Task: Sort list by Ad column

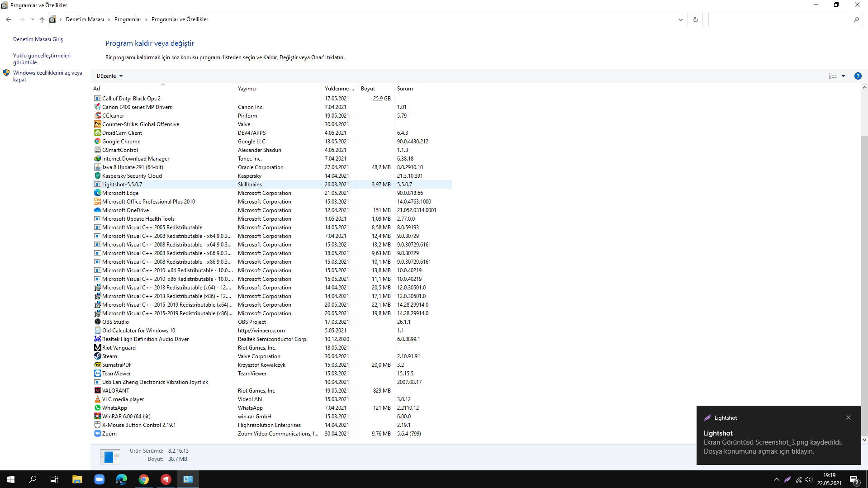Action: click(x=163, y=89)
